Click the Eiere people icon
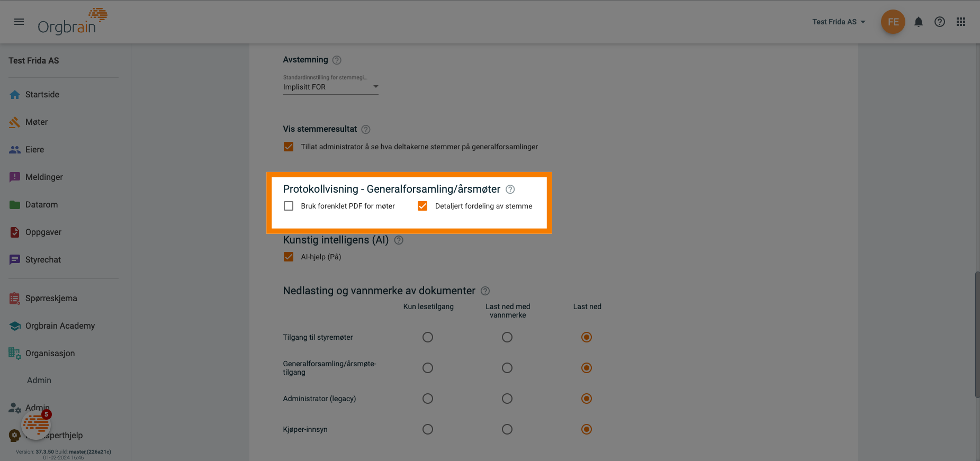This screenshot has height=461, width=980. click(x=15, y=149)
